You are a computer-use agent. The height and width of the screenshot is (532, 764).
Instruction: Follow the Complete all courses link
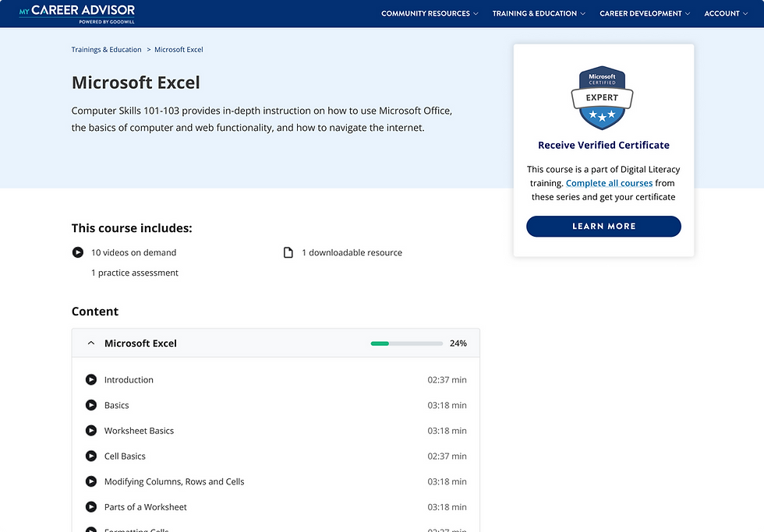point(609,183)
